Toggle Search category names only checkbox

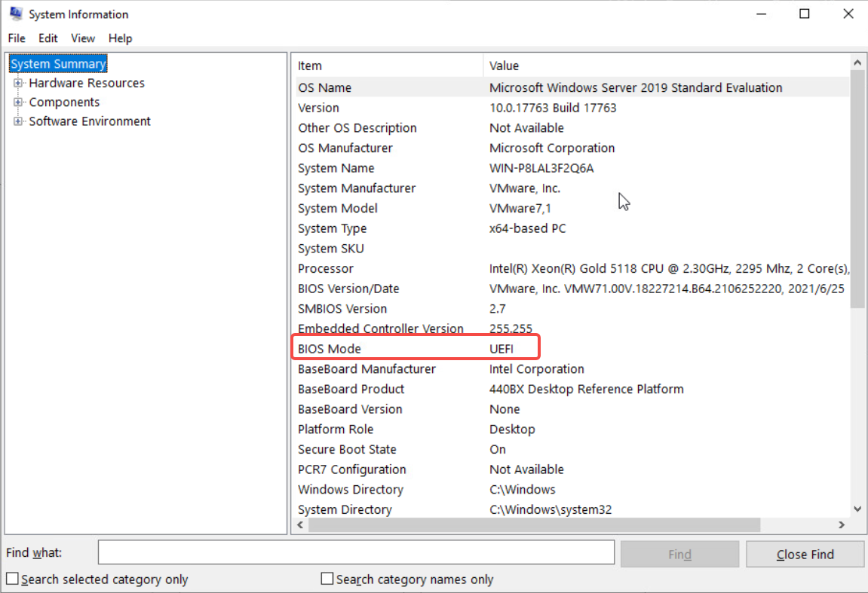click(x=327, y=579)
